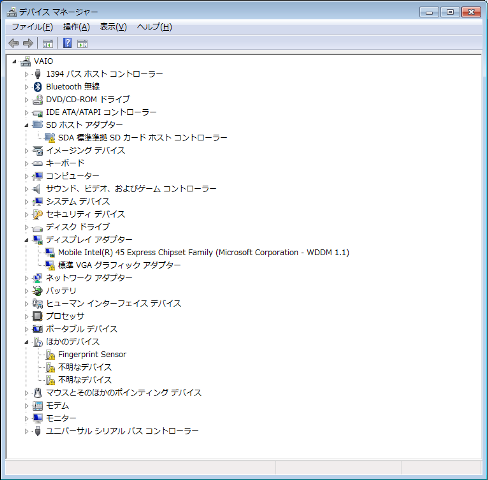Click the Bluetooth icon

point(38,87)
